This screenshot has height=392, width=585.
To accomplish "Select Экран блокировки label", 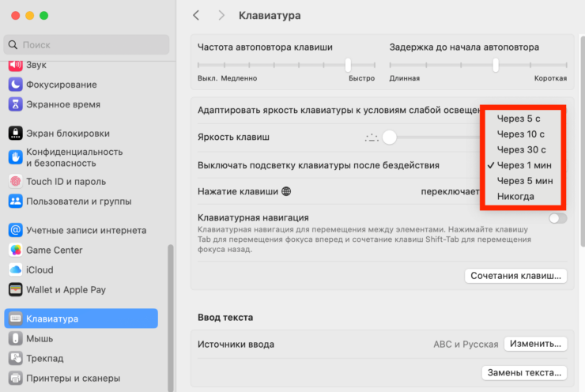I will (x=68, y=133).
